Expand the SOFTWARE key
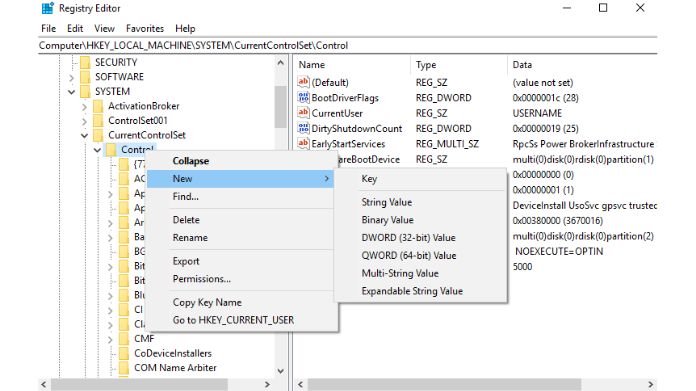 71,78
